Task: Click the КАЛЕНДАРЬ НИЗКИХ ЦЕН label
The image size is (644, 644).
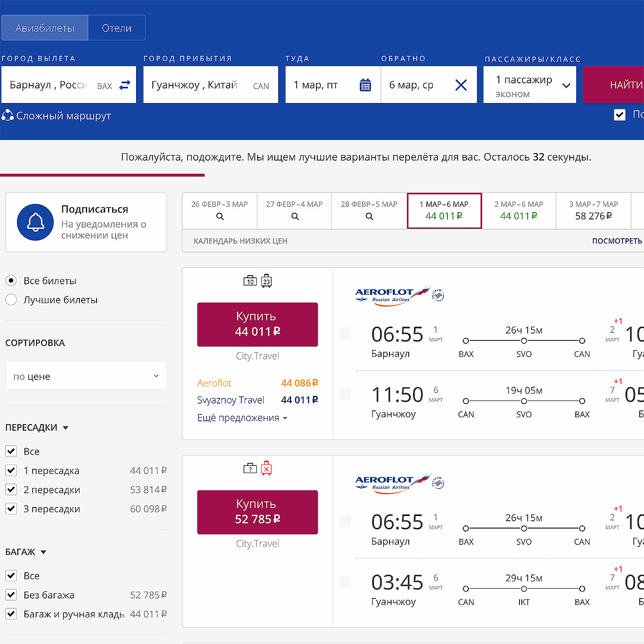Action: coord(240,241)
